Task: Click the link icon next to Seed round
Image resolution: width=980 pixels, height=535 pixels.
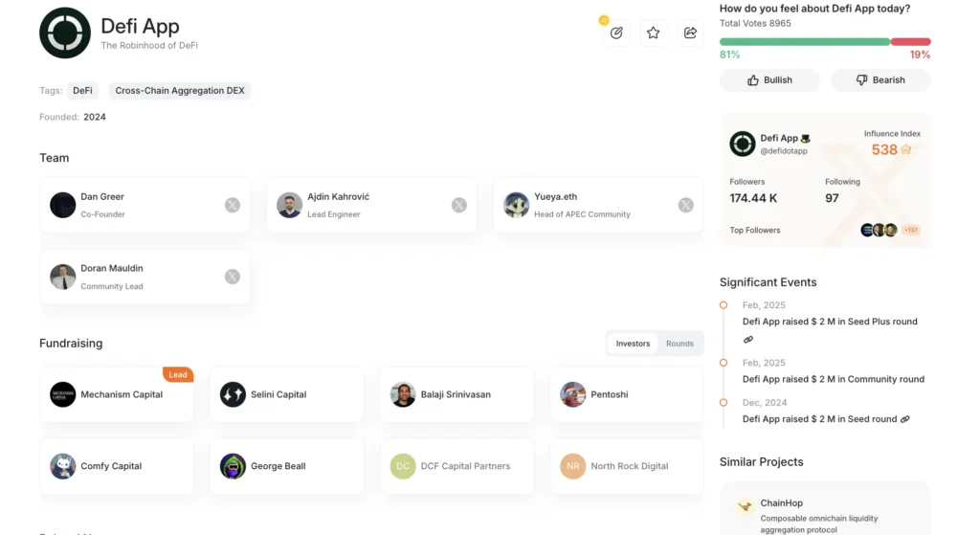Action: 905,419
